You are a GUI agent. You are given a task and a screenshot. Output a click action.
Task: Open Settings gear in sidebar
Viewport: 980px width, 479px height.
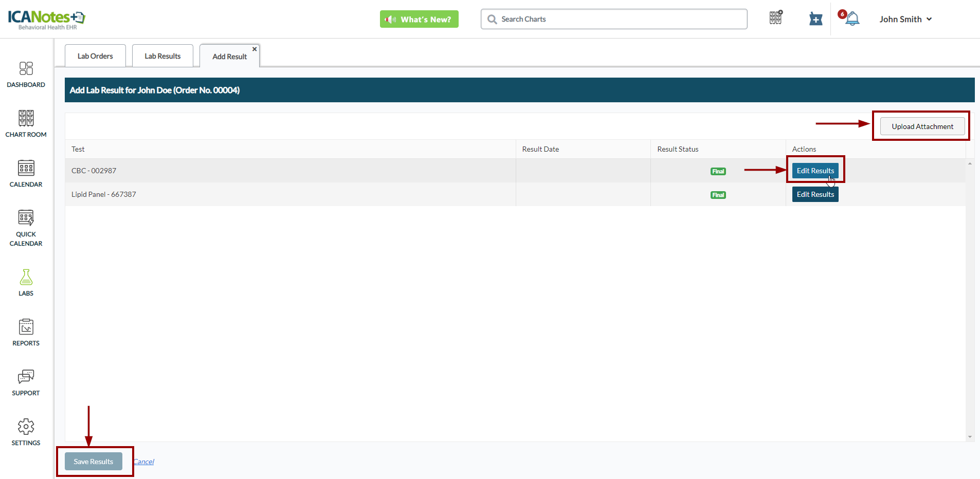26,432
